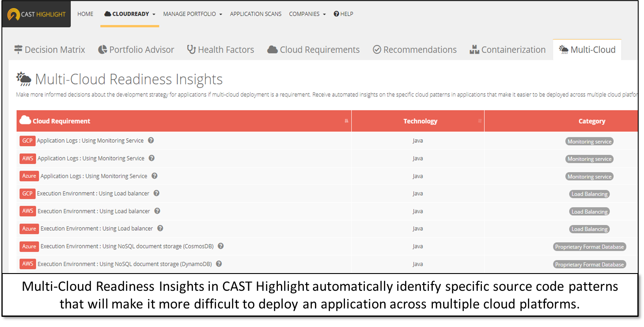Image resolution: width=644 pixels, height=327 pixels.
Task: Expand the Manage Portfolio menu
Action: [x=193, y=14]
